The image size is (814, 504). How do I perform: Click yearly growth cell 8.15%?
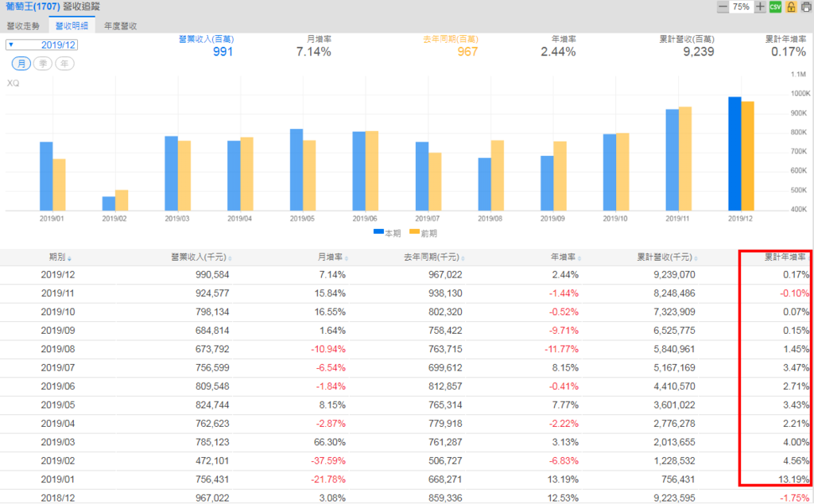pos(565,368)
